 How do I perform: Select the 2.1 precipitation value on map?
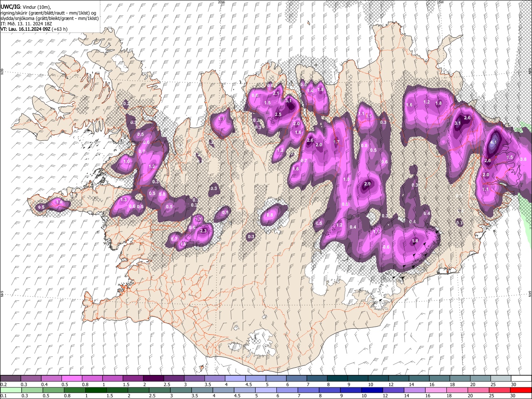point(276,94)
